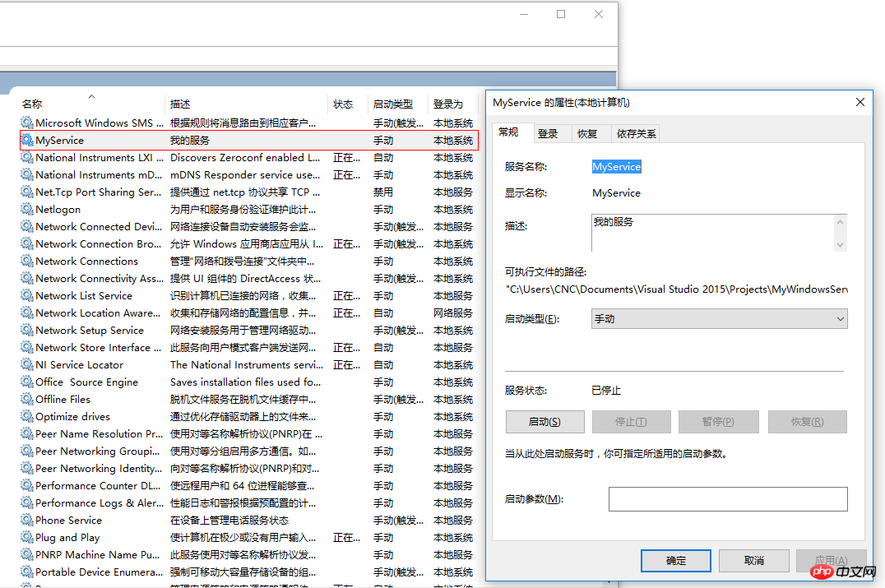The width and height of the screenshot is (885, 588).
Task: Click description 我的服务 in MyService list row
Action: click(190, 140)
